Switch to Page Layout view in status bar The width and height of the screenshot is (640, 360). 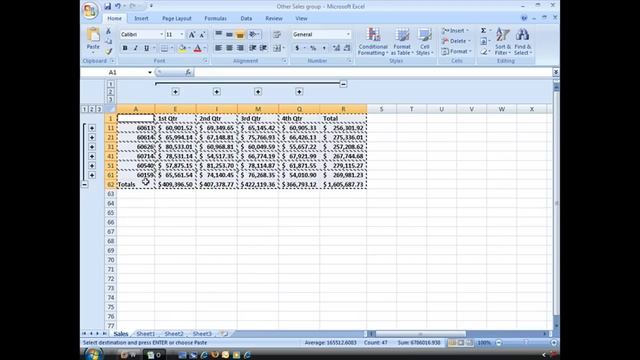[461, 343]
